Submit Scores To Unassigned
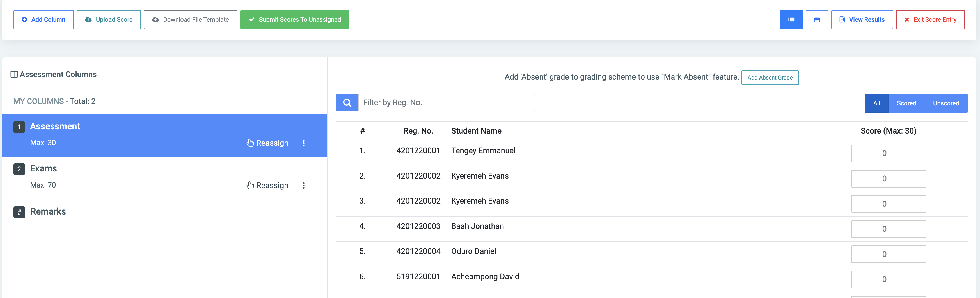The width and height of the screenshot is (980, 298). pos(295,19)
